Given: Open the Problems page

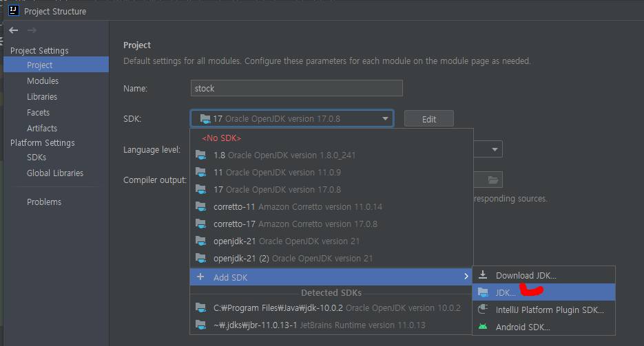Looking at the screenshot, I should pos(44,202).
